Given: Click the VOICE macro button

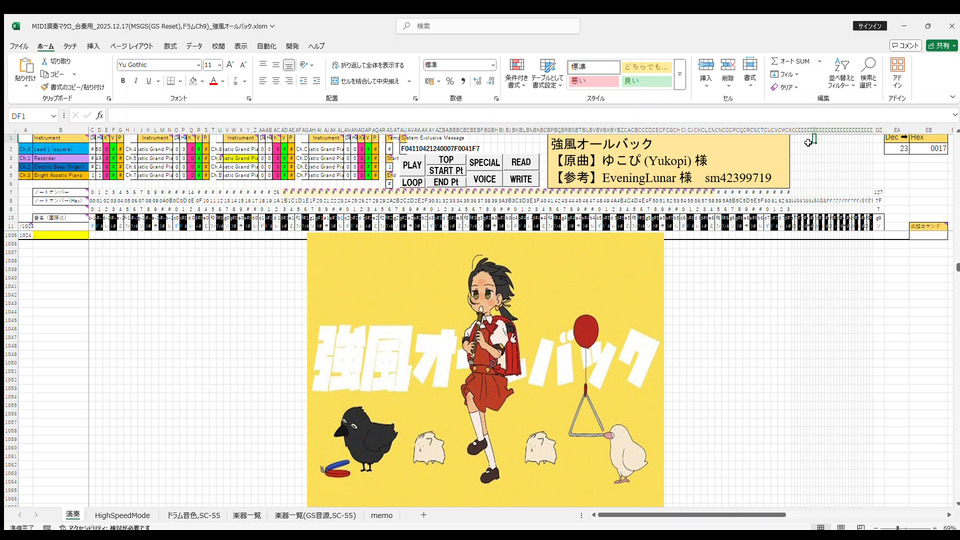Looking at the screenshot, I should pos(484,179).
